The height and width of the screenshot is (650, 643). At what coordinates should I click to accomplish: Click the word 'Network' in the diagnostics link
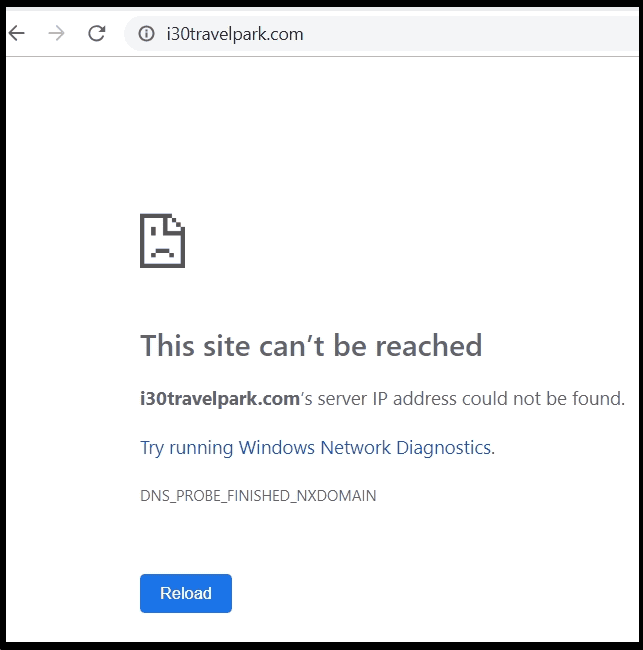pos(356,448)
